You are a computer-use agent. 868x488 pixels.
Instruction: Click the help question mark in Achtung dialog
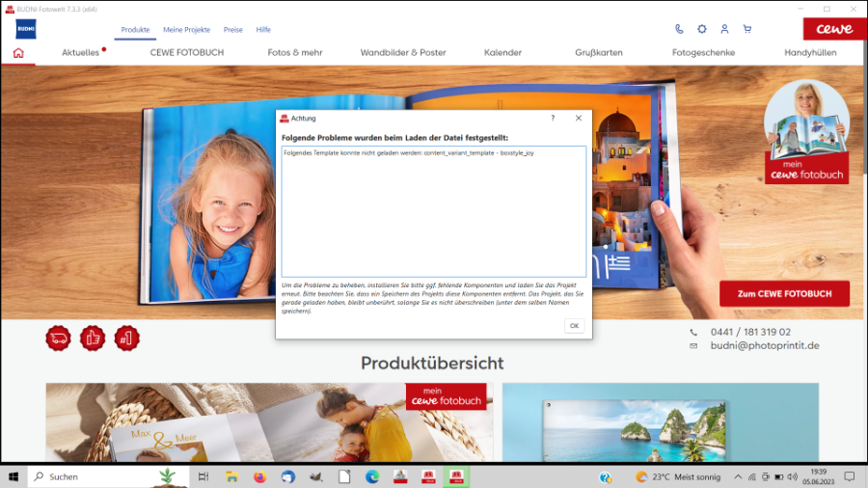[553, 118]
